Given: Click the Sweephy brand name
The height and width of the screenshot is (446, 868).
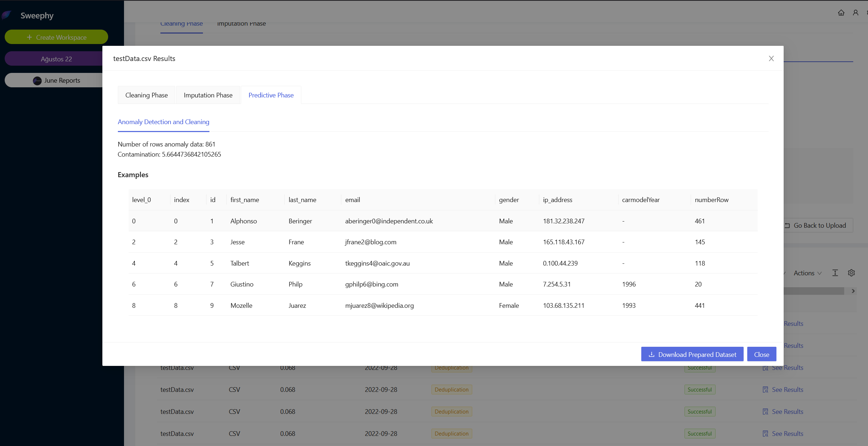Looking at the screenshot, I should coord(37,16).
